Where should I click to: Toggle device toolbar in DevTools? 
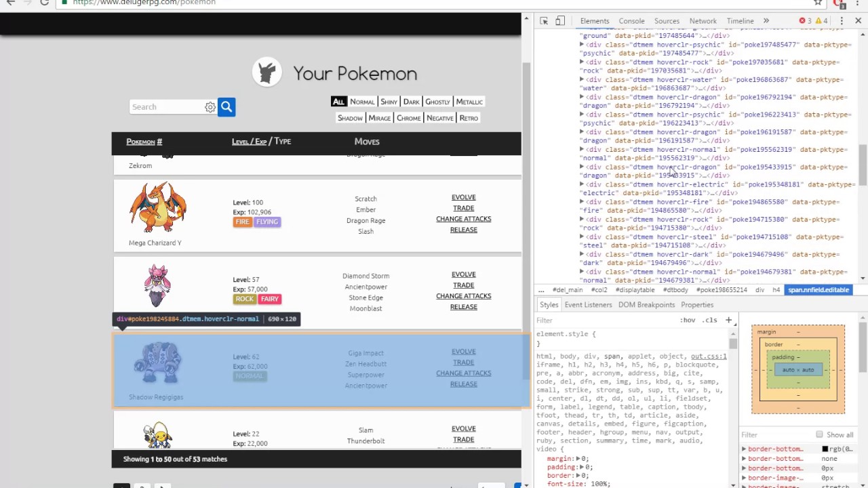coord(560,21)
